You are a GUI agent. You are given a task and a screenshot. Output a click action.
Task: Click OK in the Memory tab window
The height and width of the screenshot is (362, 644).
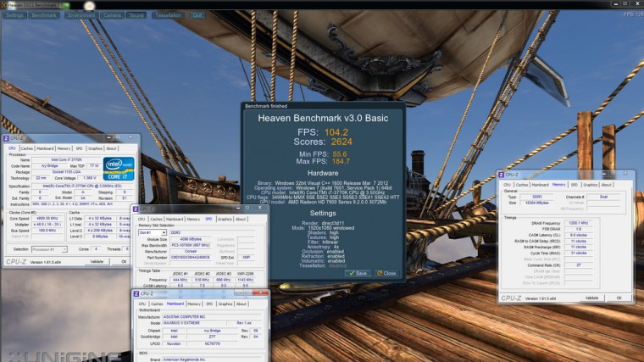[619, 298]
